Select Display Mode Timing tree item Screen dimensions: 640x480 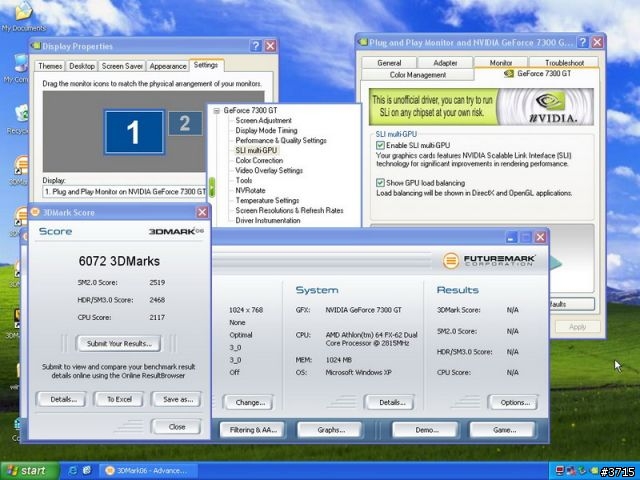[266, 130]
